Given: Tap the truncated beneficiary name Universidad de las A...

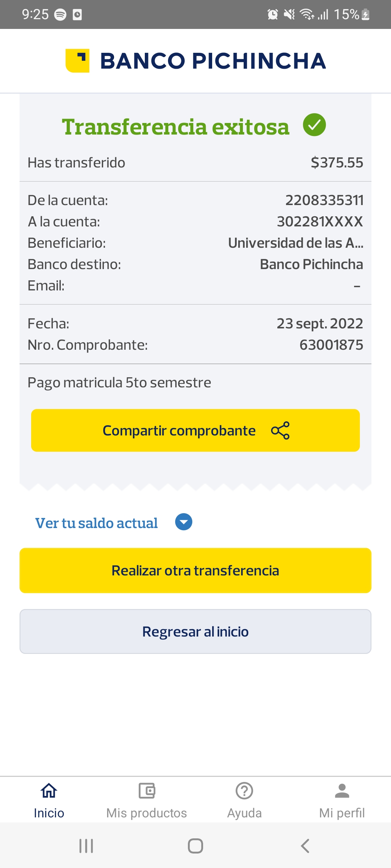Looking at the screenshot, I should click(x=295, y=243).
